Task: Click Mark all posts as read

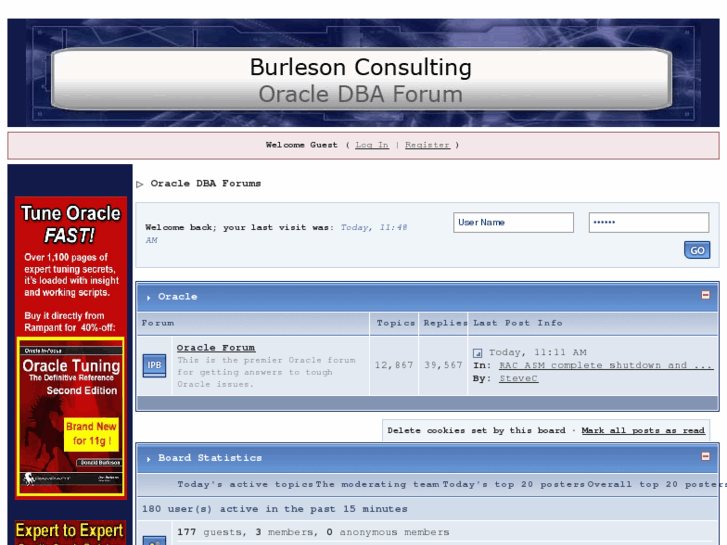Action: click(643, 430)
